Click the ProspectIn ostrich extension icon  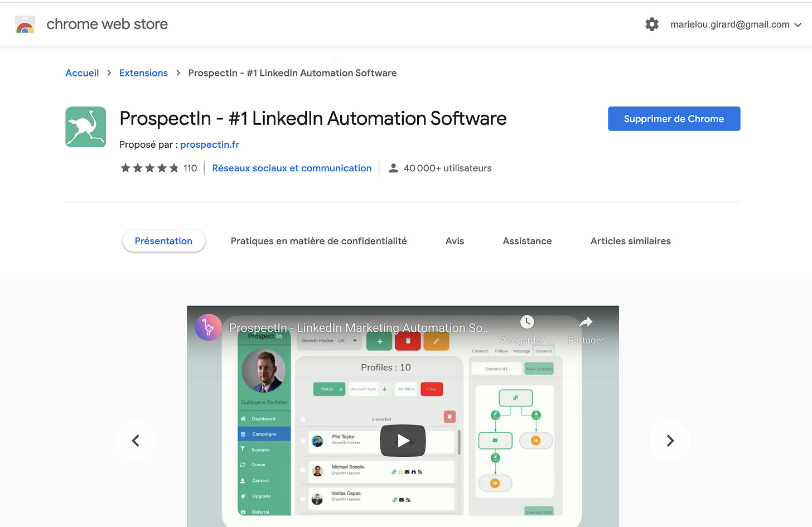point(86,127)
